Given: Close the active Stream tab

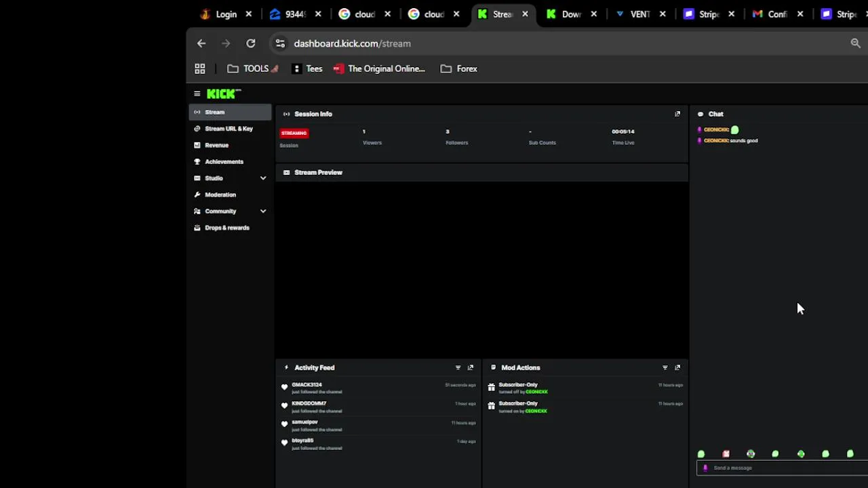Looking at the screenshot, I should 525,14.
